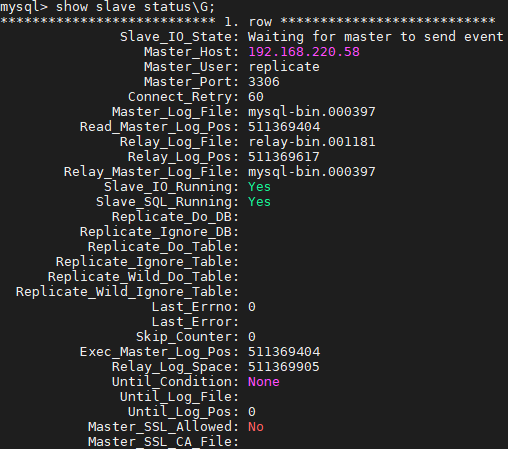
Task: Click the mysql prompt command line
Action: tap(108, 7)
